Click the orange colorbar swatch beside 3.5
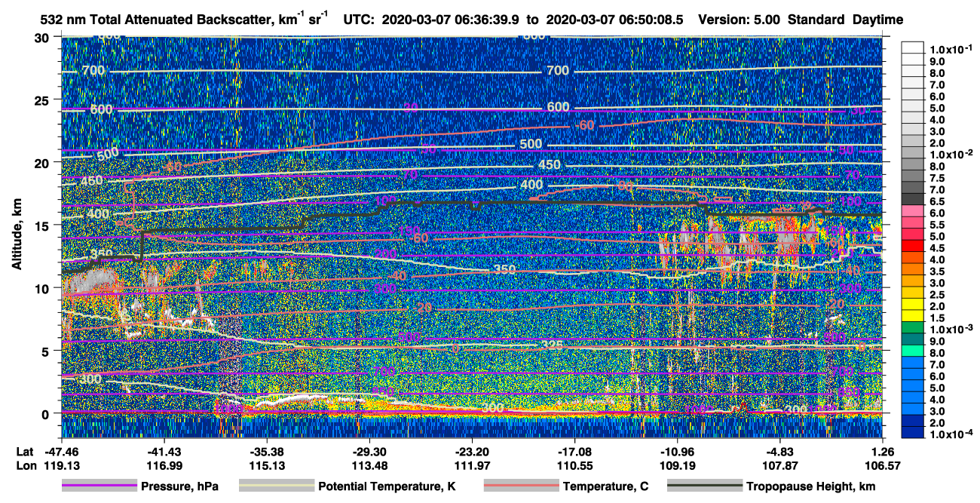Image resolution: width=980 pixels, height=503 pixels. coord(912,271)
